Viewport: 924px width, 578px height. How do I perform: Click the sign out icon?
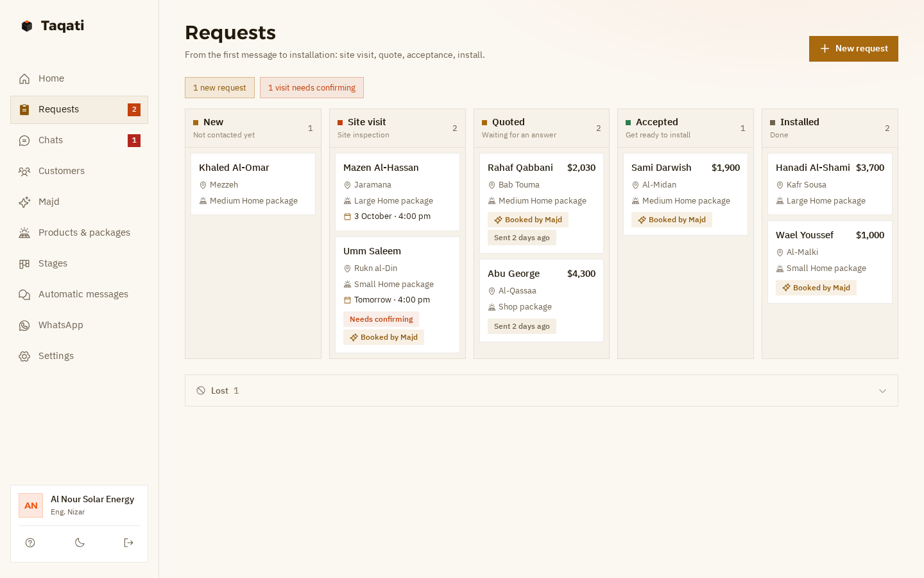[x=128, y=543]
